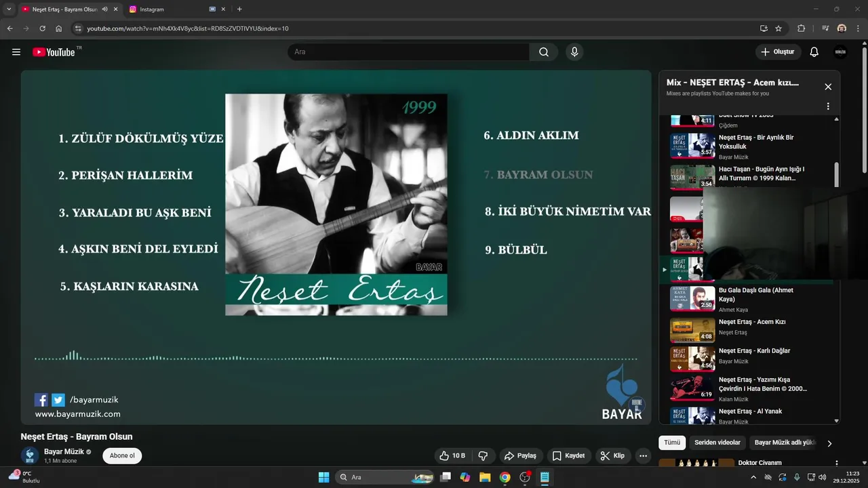Open the notifications bell
The width and height of the screenshot is (868, 488).
(814, 52)
